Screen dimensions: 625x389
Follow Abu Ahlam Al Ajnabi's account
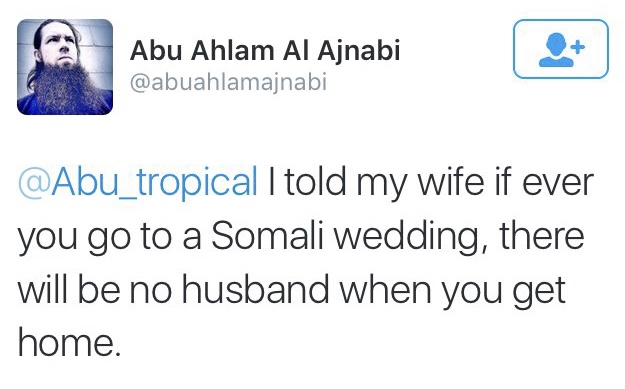(x=561, y=49)
